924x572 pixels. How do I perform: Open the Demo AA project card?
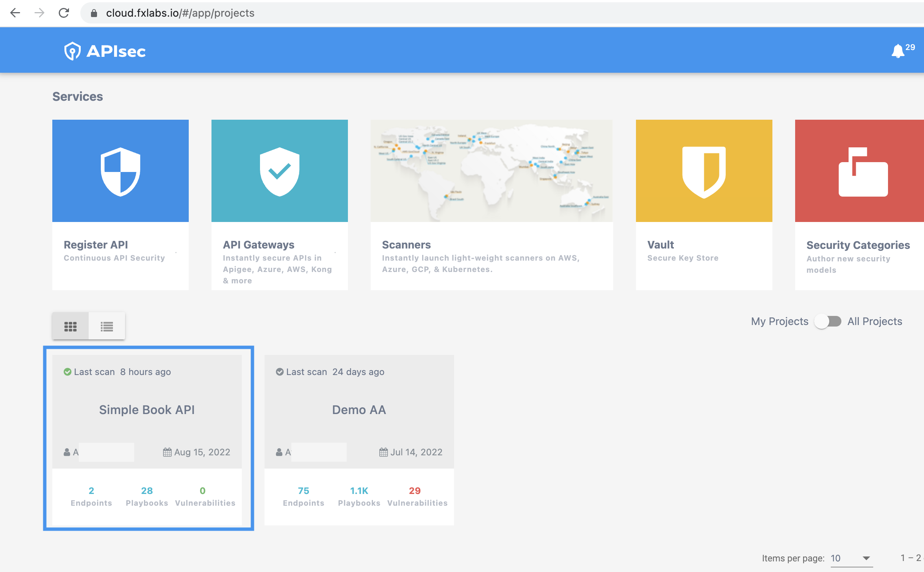(x=359, y=409)
